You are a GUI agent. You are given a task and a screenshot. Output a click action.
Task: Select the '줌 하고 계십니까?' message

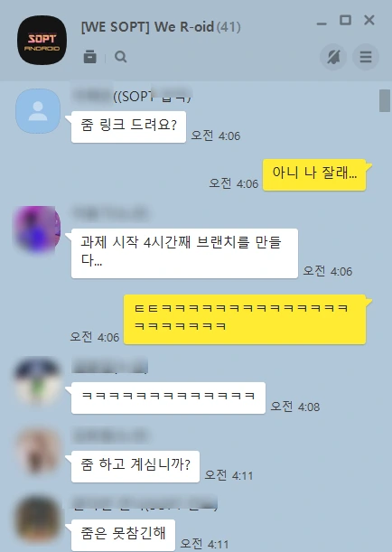(135, 466)
